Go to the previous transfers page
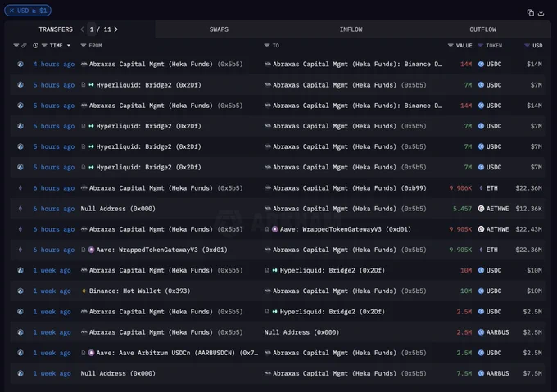Viewport: 557px width, 392px height. point(82,29)
